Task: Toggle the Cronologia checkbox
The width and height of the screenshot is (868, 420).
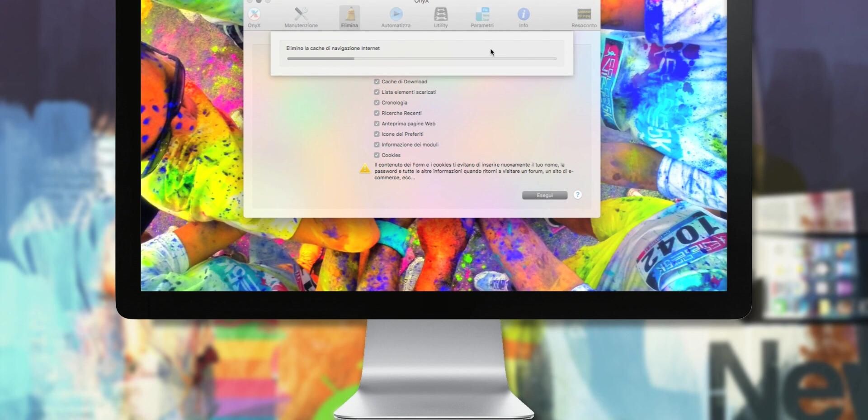Action: point(377,102)
